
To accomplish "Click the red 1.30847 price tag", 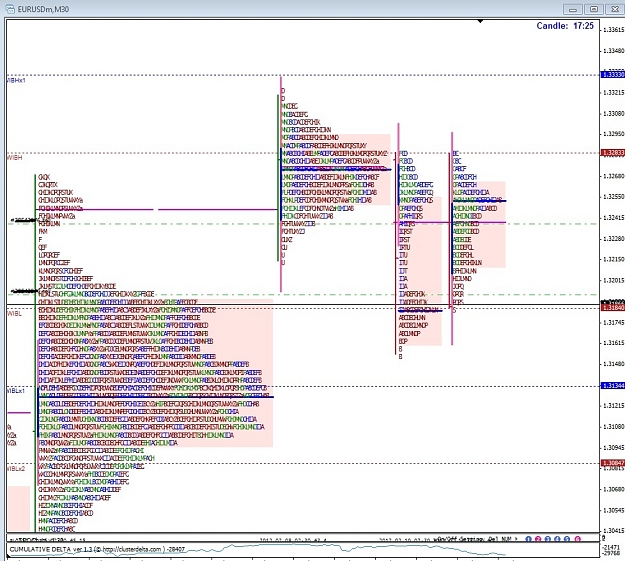I will pyautogui.click(x=613, y=463).
